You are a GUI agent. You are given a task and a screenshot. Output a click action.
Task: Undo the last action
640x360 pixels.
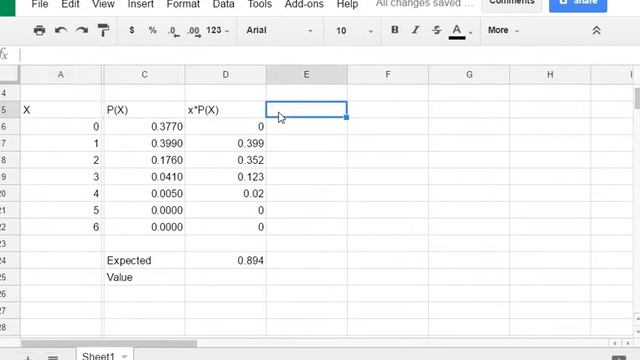tap(61, 31)
